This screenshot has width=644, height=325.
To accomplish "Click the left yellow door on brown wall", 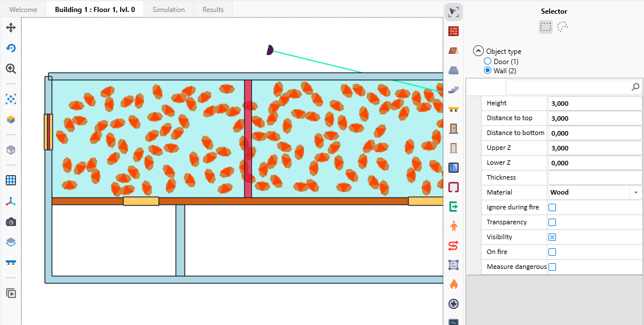I will point(141,201).
